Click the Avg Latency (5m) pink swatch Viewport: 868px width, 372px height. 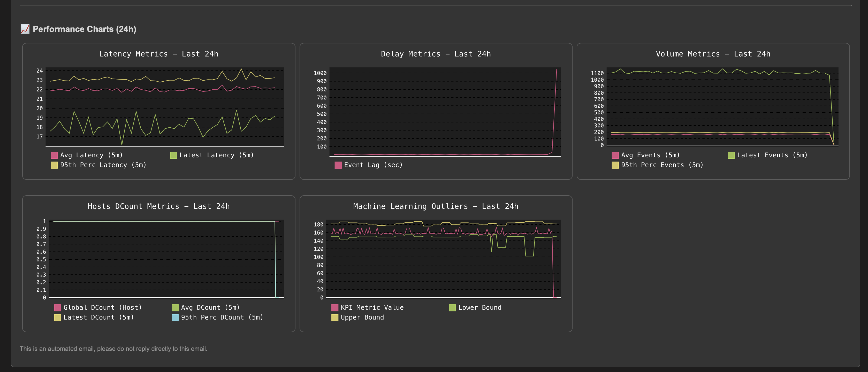54,155
